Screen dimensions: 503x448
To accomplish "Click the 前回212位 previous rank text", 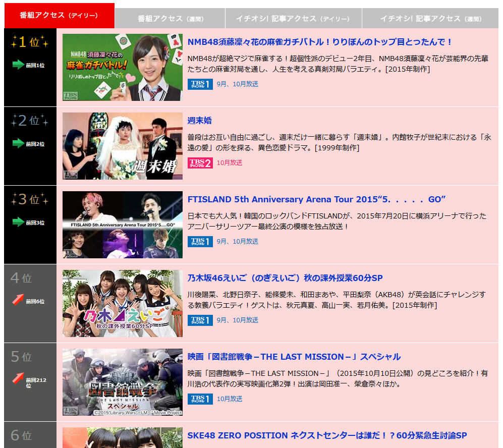I will pos(36,383).
